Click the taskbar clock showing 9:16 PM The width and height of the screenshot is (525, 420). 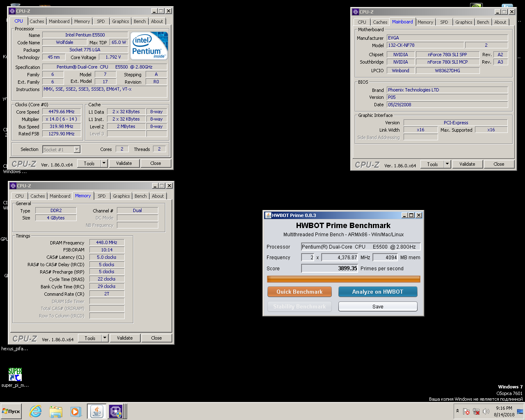point(504,411)
